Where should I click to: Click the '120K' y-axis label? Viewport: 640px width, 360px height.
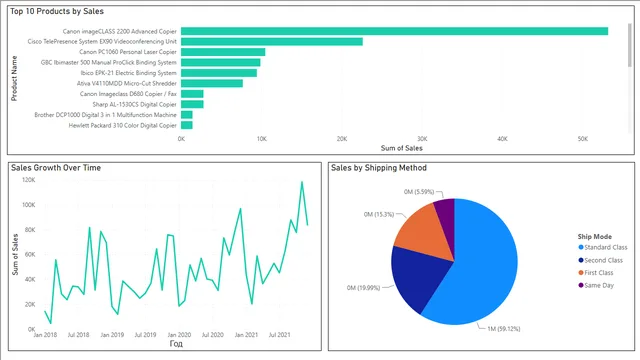[x=29, y=180]
